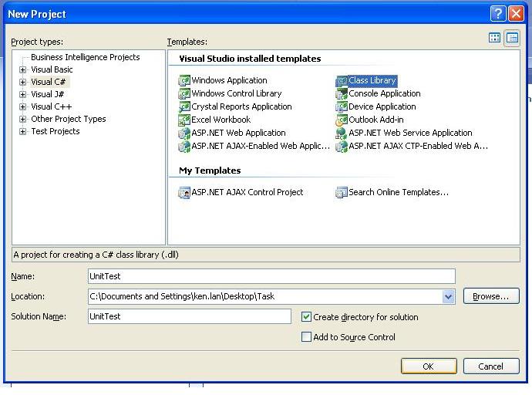Screen dimensions: 532x395
Task: Switch templates to large icons view
Action: tap(495, 38)
